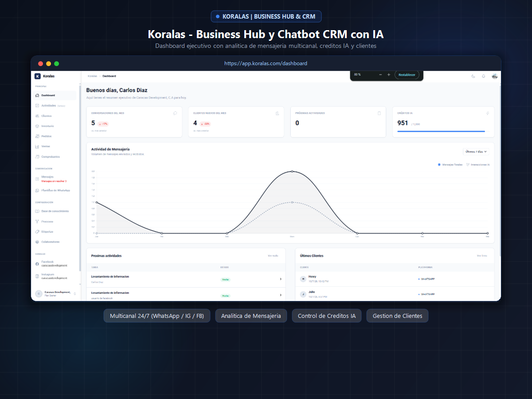The image size is (532, 399).
Task: Expand second Levantamiento de informacion row chevron
Action: click(x=281, y=295)
